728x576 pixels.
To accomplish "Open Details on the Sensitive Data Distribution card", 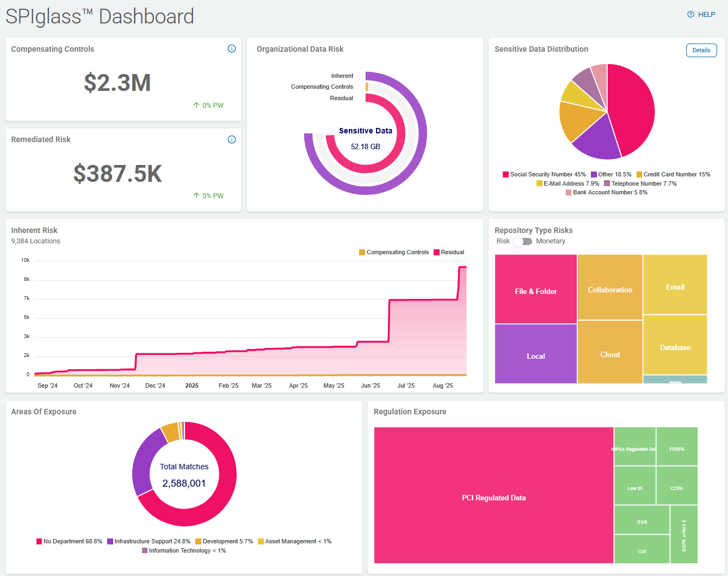I will tap(701, 50).
